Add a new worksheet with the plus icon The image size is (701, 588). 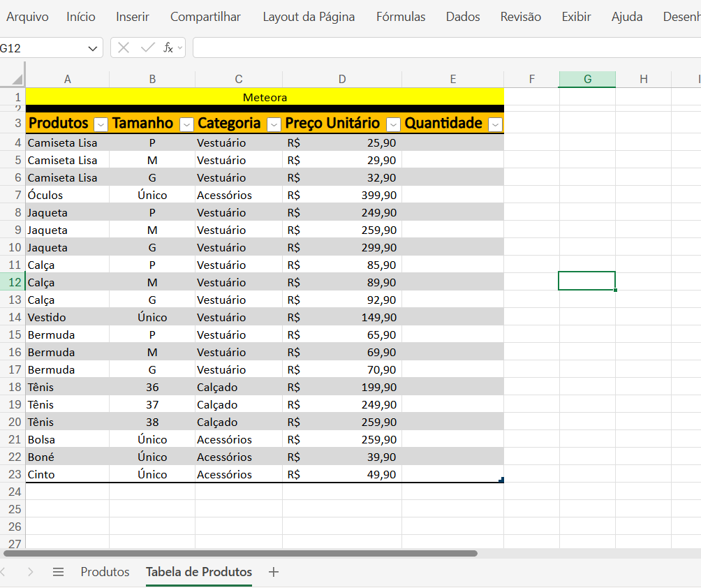pyautogui.click(x=273, y=571)
